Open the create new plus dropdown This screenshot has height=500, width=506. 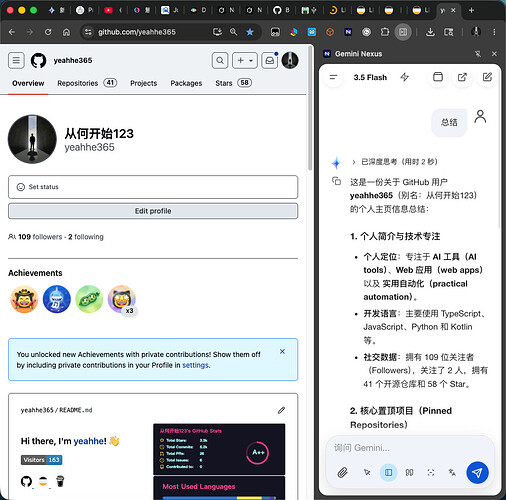(245, 60)
